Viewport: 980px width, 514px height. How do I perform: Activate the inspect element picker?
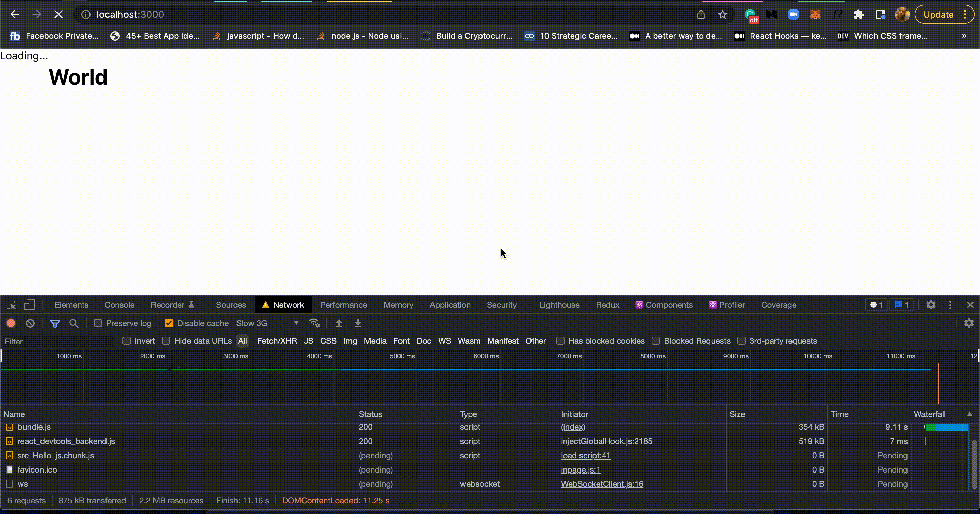coord(11,305)
